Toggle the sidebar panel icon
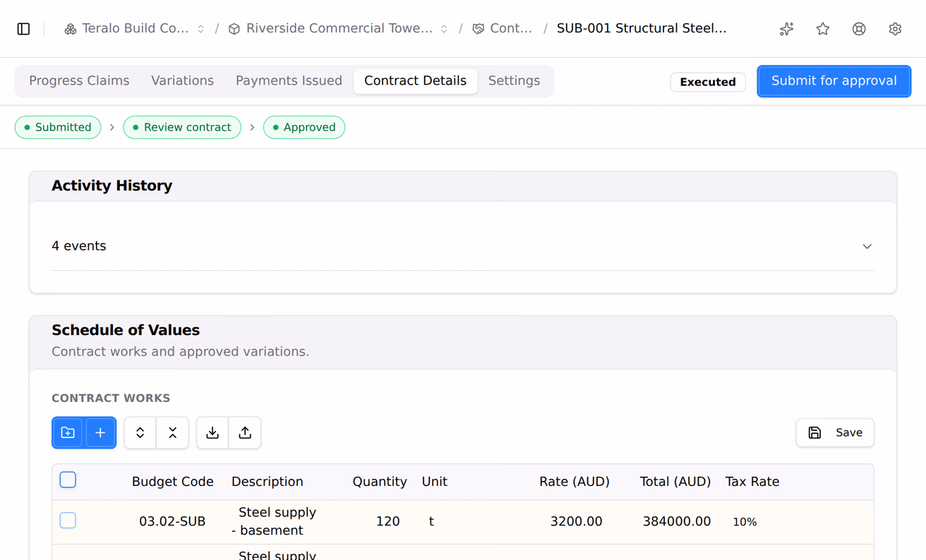 point(23,29)
